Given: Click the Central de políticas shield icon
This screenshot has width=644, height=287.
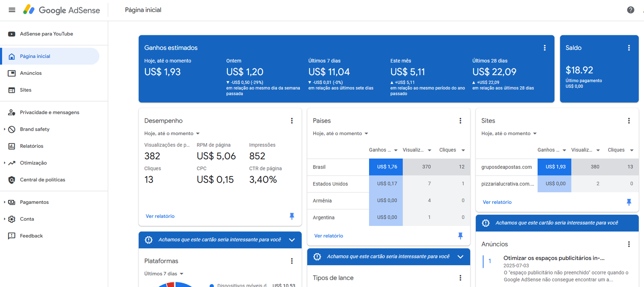Looking at the screenshot, I should click(12, 180).
